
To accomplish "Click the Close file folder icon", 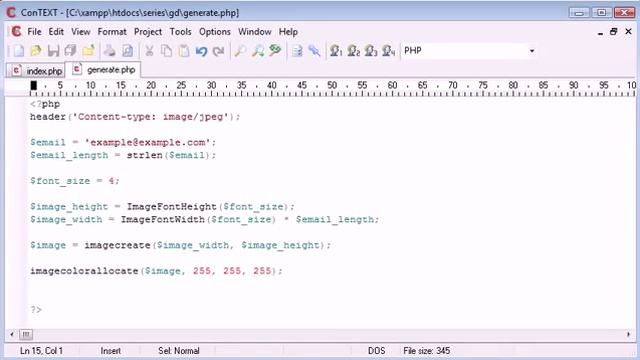I will point(88,51).
